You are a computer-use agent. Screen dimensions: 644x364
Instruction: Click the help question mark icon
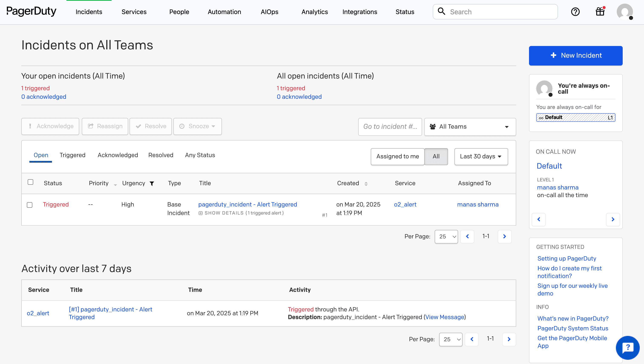[x=575, y=12]
